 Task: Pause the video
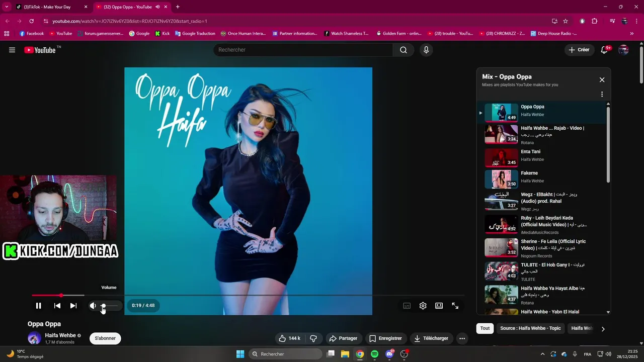[x=38, y=306]
